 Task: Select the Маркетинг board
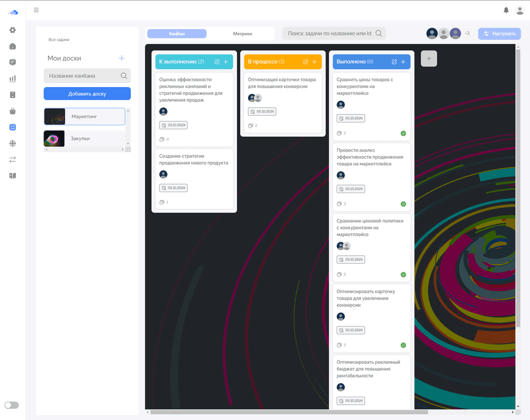pos(84,116)
